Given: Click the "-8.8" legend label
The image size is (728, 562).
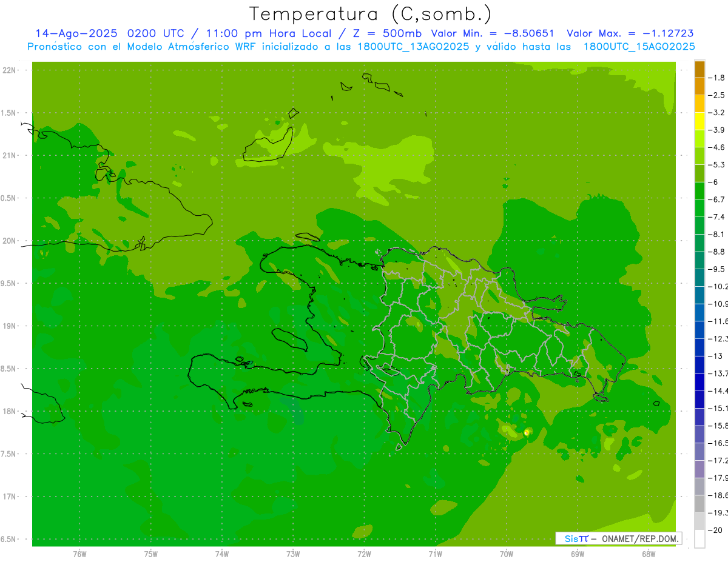Looking at the screenshot, I should [718, 252].
